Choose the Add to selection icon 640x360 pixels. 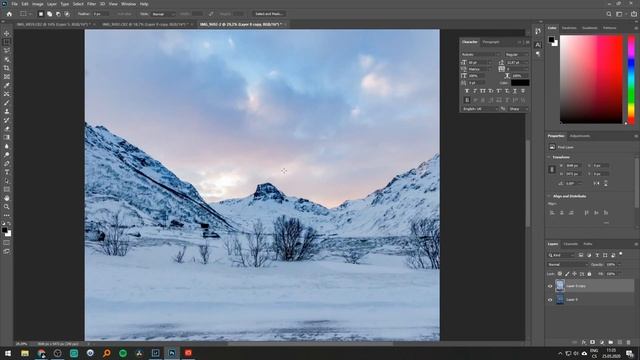pyautogui.click(x=49, y=14)
